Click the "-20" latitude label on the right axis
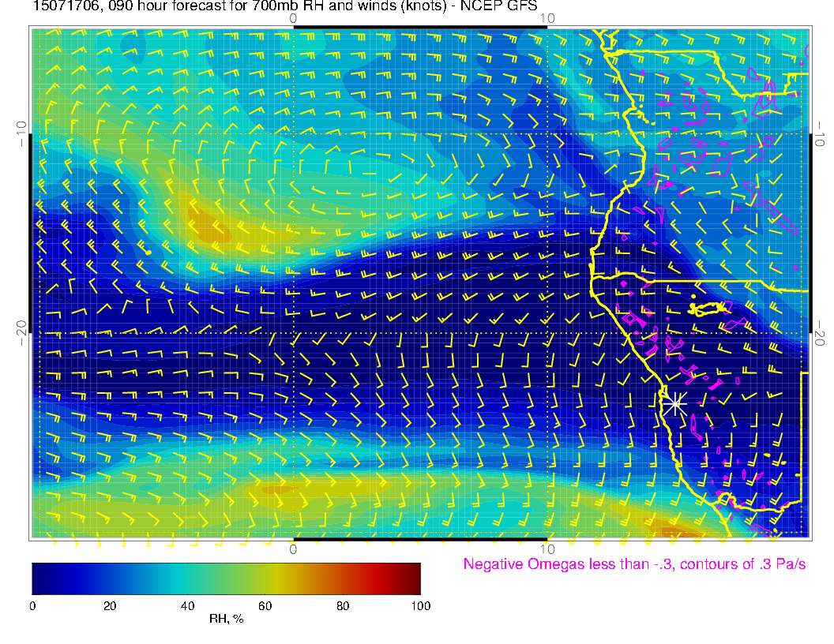Image resolution: width=834 pixels, height=644 pixels. 820,332
